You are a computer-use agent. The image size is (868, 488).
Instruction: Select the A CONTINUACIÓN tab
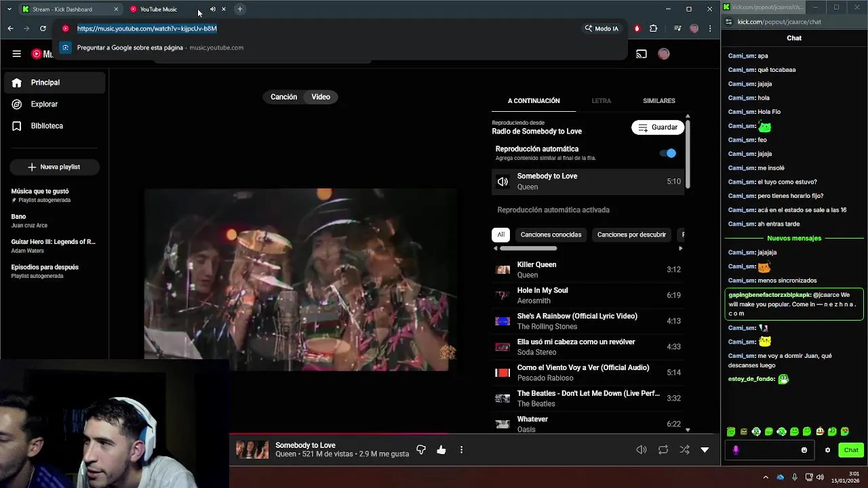pyautogui.click(x=534, y=101)
